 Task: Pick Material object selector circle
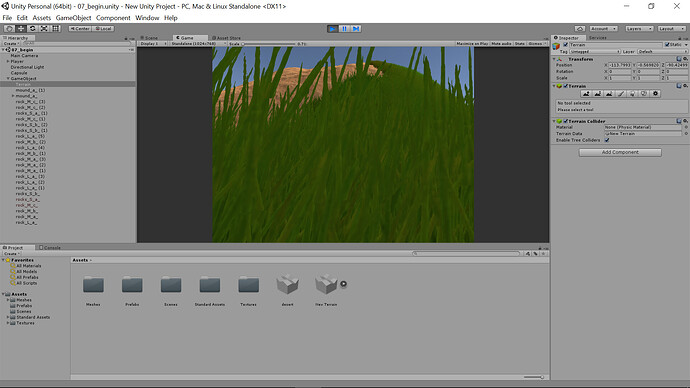pyautogui.click(x=686, y=127)
